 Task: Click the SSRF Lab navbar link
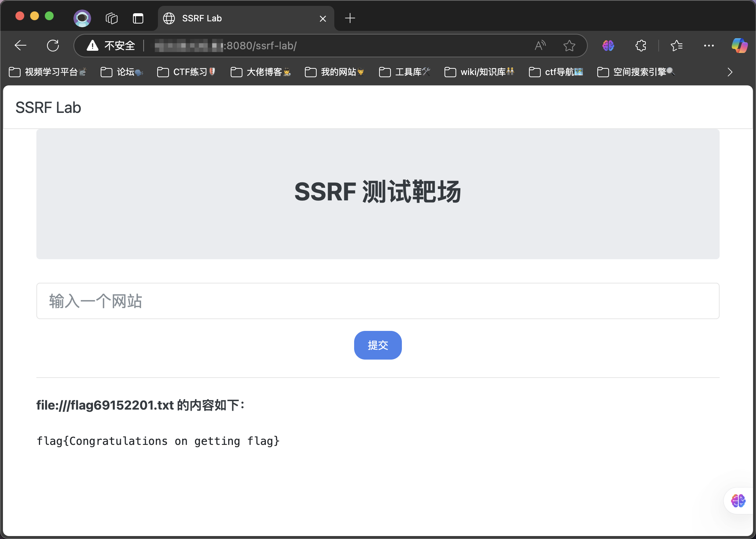click(48, 108)
